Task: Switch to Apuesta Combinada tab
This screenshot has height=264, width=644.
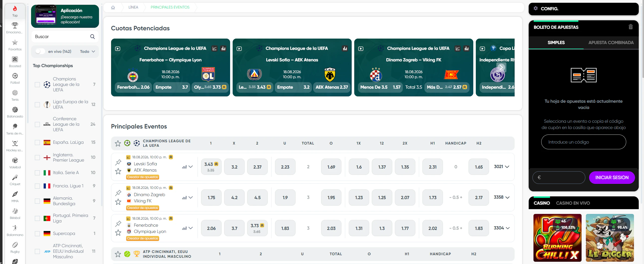Action: (x=611, y=43)
